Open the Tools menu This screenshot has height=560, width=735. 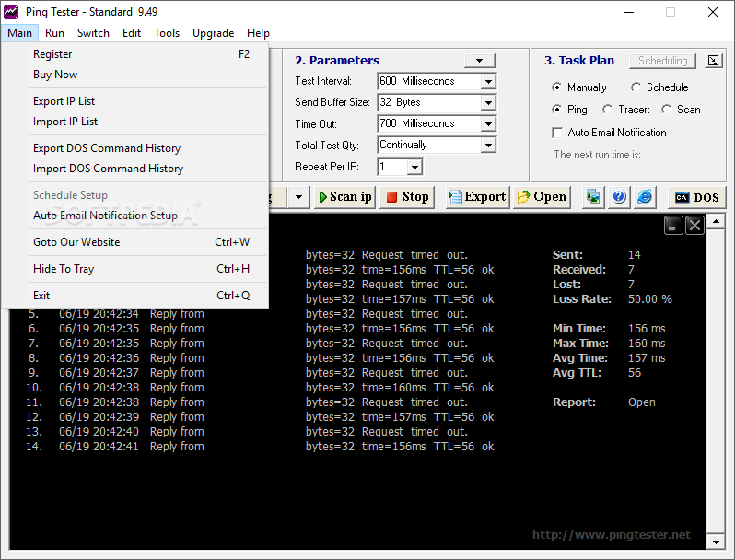point(167,33)
